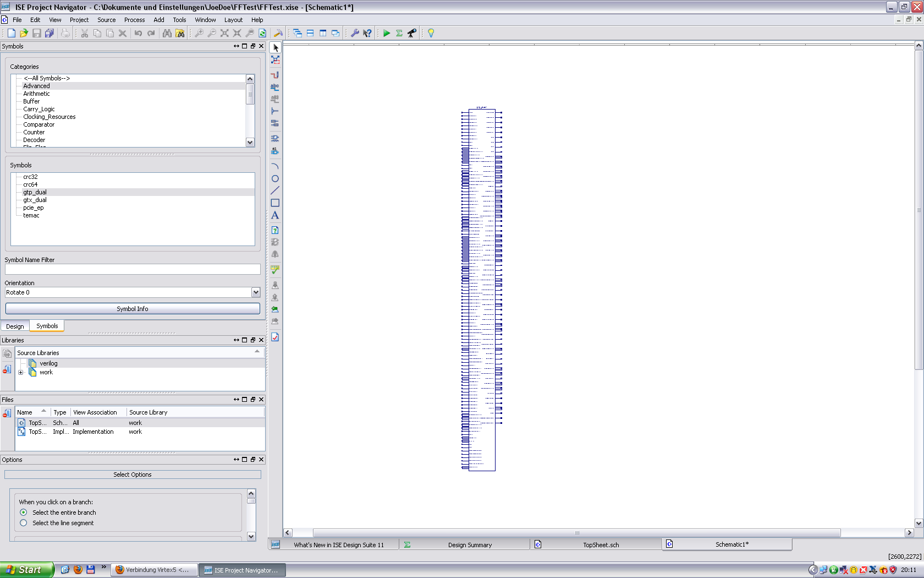Select the pcie_ep symbol
The height and width of the screenshot is (578, 924).
[x=33, y=208]
